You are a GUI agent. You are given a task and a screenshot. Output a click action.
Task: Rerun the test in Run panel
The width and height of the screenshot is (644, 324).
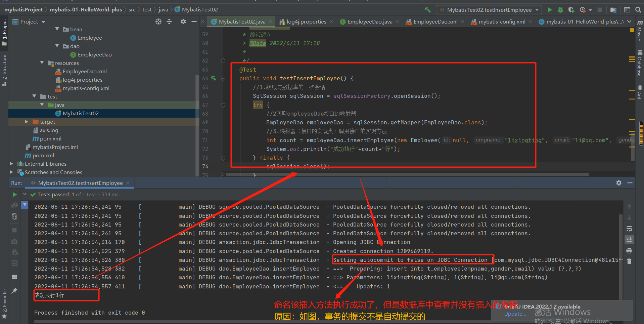coord(14,195)
